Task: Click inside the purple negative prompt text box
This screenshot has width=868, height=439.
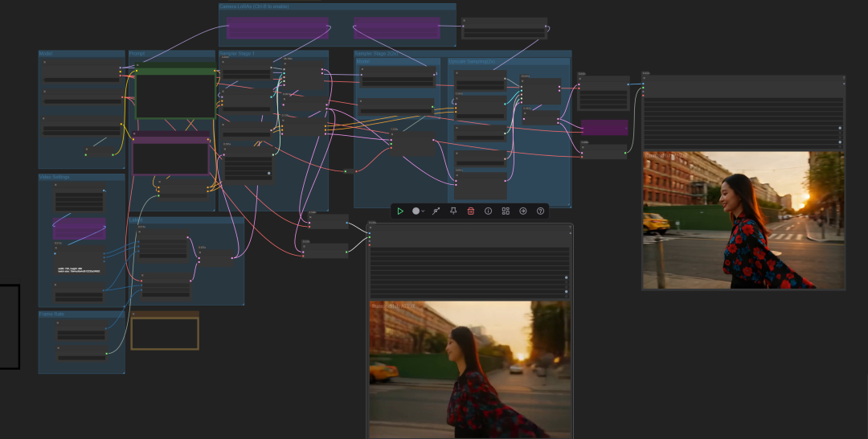Action: pyautogui.click(x=170, y=159)
